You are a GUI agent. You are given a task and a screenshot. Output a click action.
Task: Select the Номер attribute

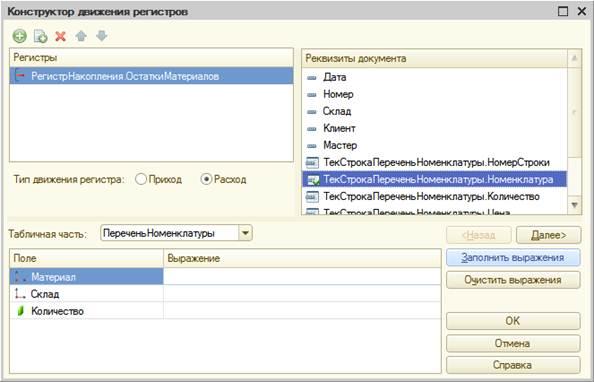tap(435, 94)
